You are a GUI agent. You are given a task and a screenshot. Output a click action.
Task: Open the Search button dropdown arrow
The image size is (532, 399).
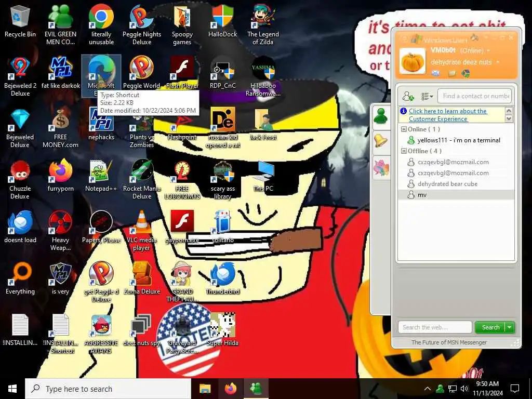pos(510,327)
